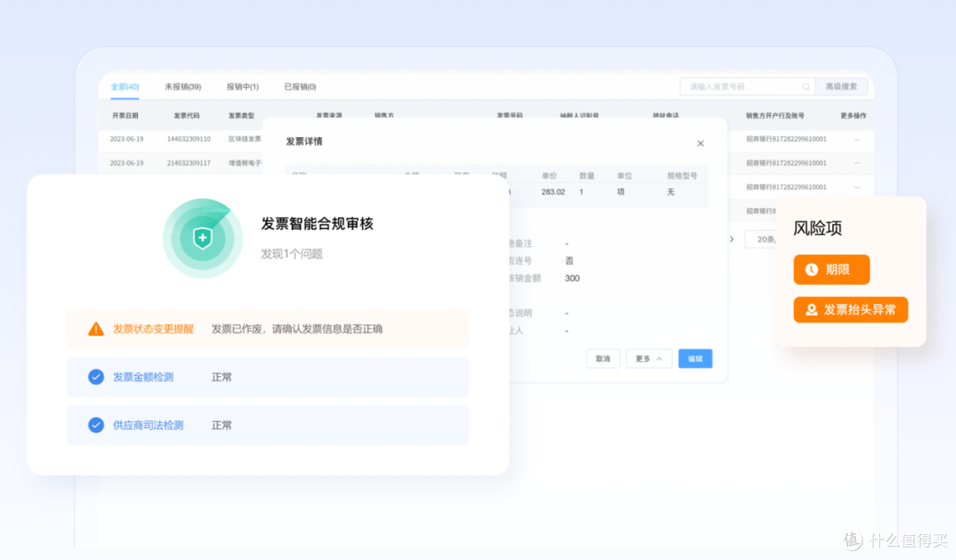Viewport: 956px width, 560px height.
Task: Click the clock icon on 期限 tag
Action: (812, 269)
